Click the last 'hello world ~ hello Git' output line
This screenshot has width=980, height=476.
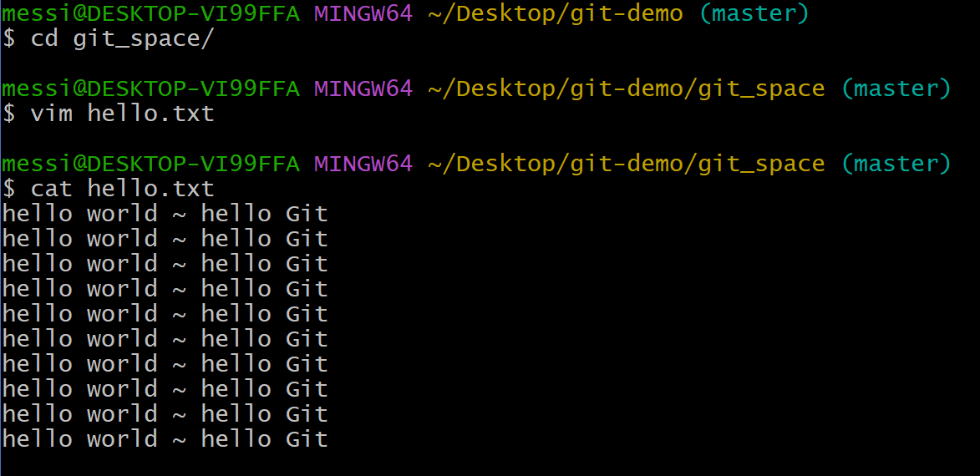165,438
